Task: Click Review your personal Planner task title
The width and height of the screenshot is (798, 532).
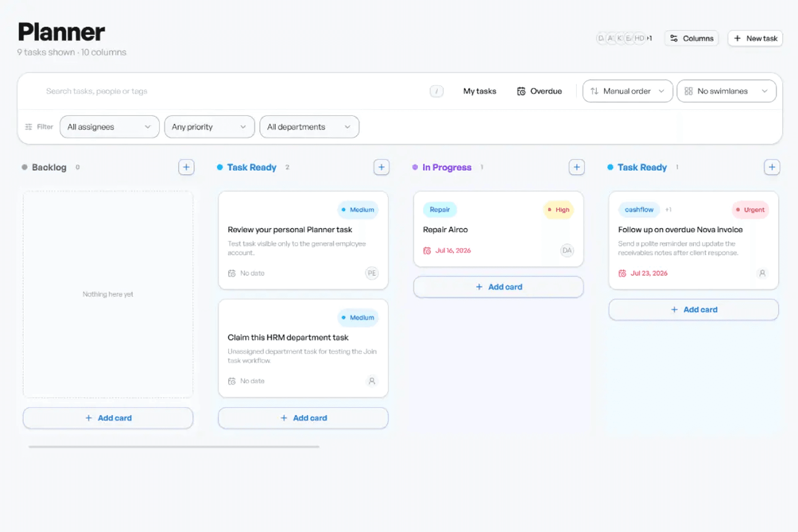Action: [290, 229]
